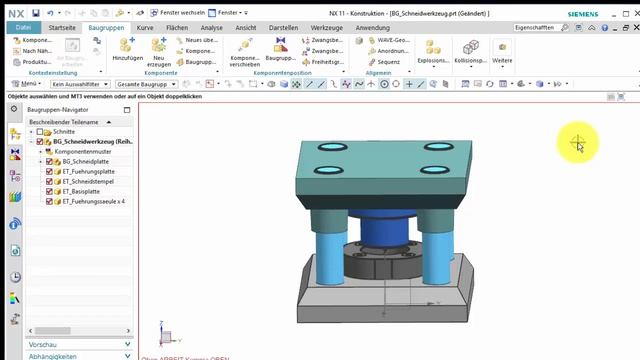Click the blue Help question-mark icon
Viewport: 640px width, 360px height.
604,28
